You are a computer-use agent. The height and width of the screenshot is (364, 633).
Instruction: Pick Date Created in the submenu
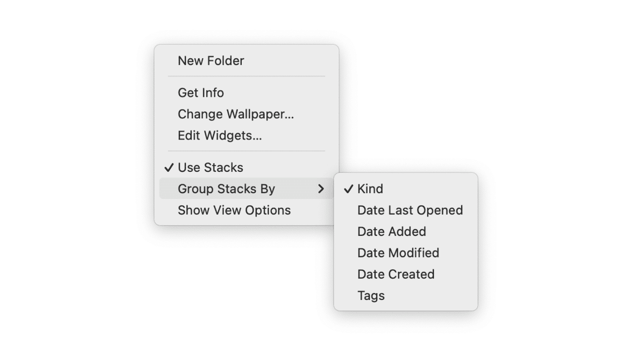coord(396,274)
